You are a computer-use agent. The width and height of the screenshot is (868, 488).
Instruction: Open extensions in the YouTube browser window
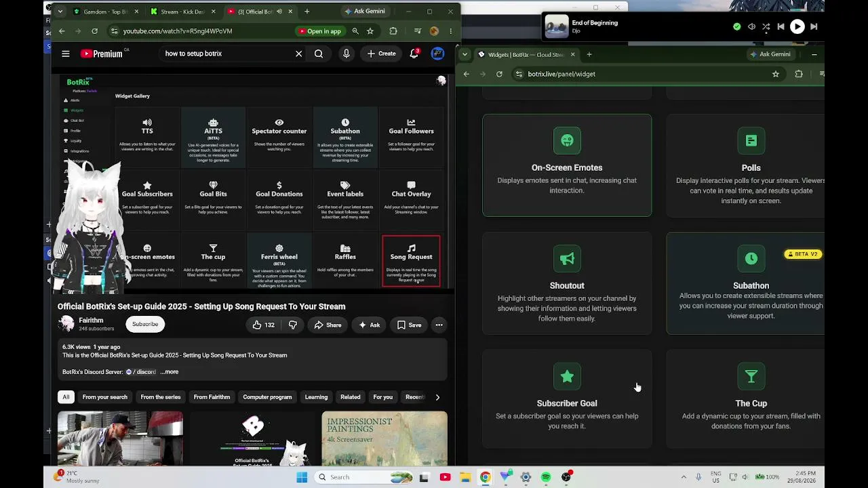393,31
